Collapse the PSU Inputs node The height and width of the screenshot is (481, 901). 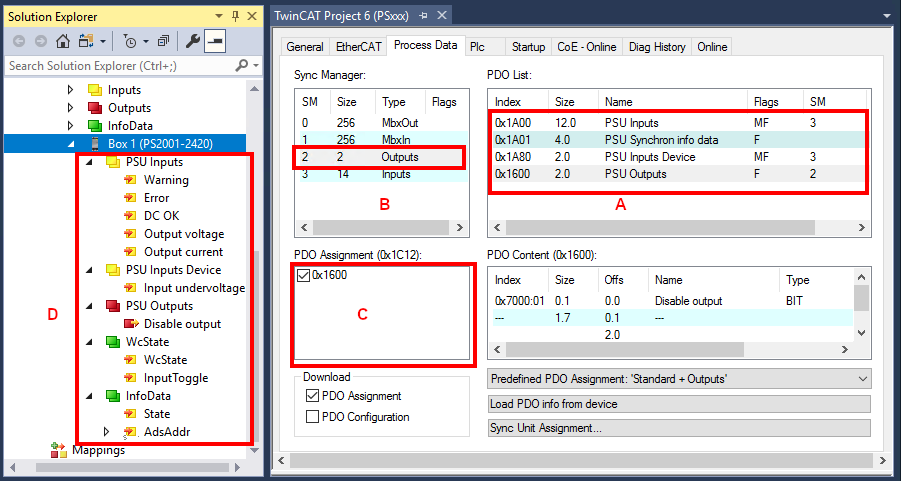coord(89,162)
